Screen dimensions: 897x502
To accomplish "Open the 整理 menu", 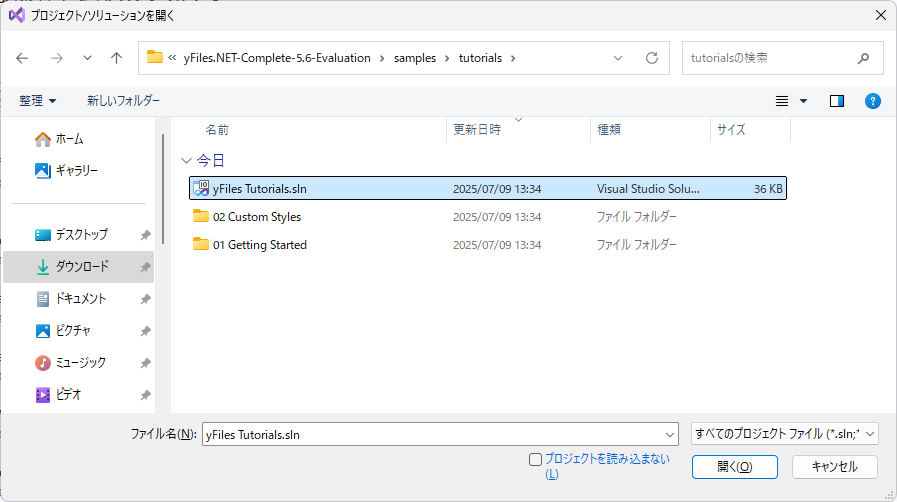I will coord(38,101).
